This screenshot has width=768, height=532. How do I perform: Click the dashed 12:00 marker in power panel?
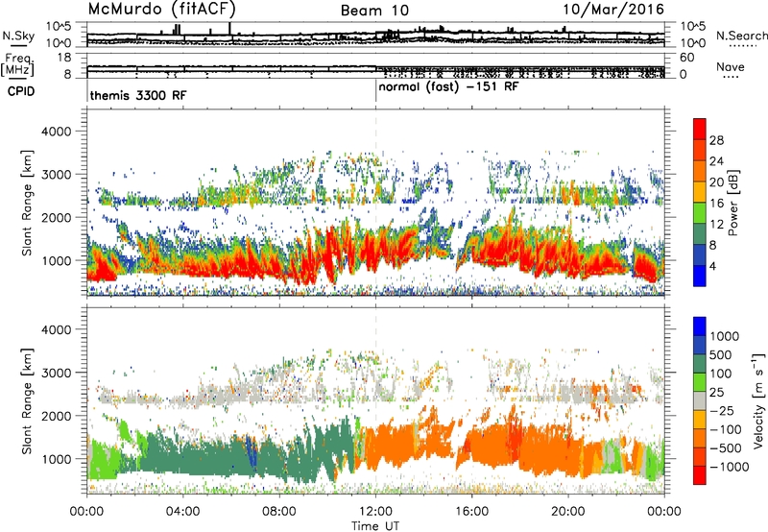(375, 202)
